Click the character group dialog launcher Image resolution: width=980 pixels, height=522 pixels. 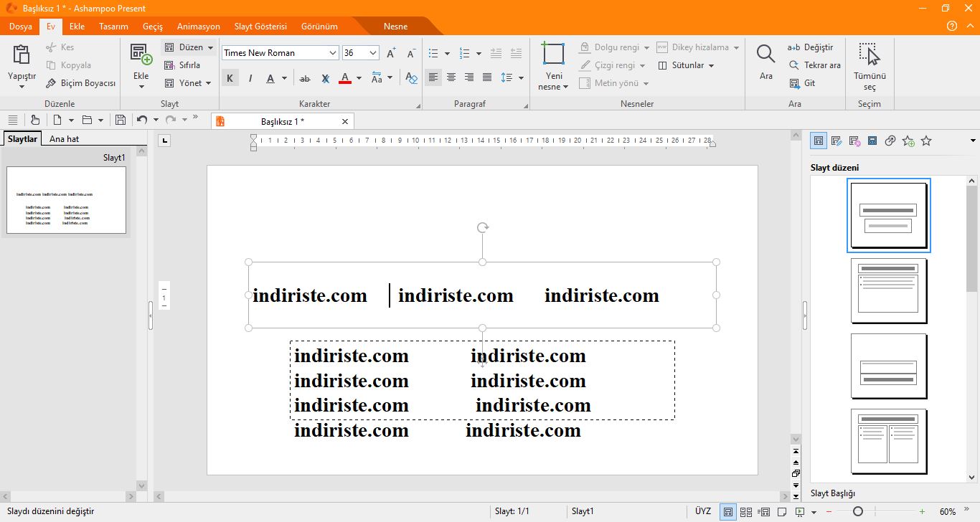tap(418, 105)
